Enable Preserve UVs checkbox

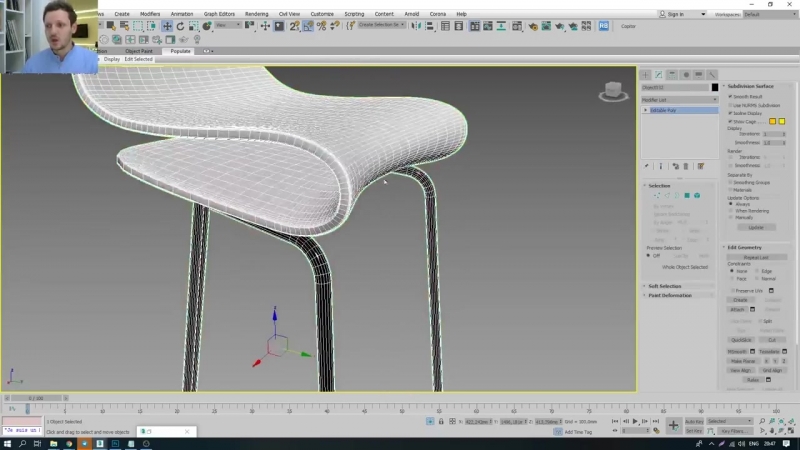(733, 291)
